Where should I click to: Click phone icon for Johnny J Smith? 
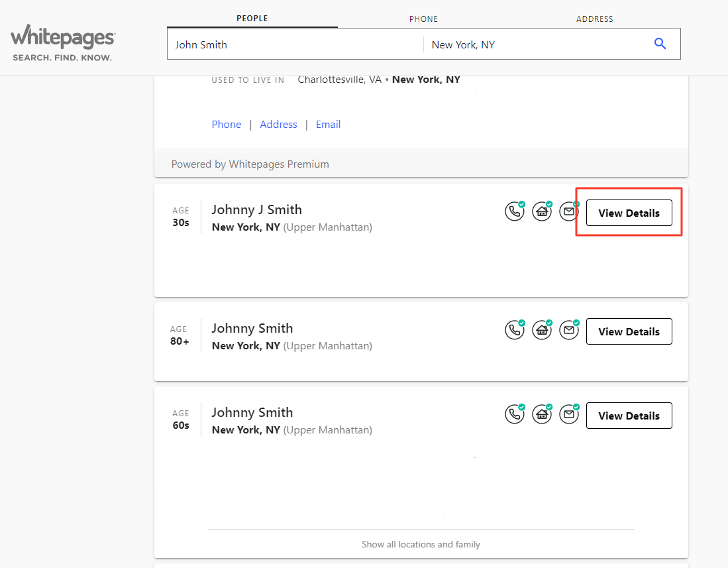(x=515, y=211)
